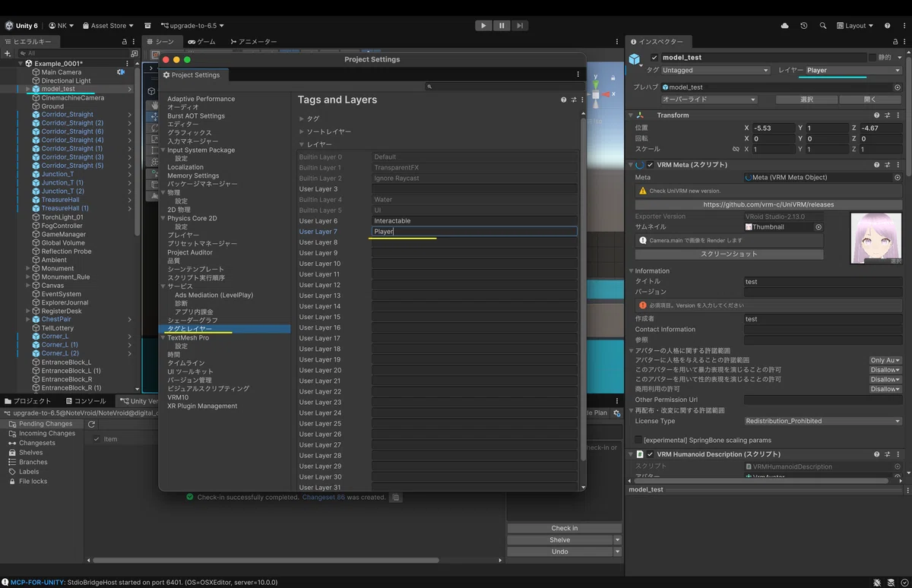Open the Untagged tag dropdown
The height and width of the screenshot is (588, 912).
(715, 71)
